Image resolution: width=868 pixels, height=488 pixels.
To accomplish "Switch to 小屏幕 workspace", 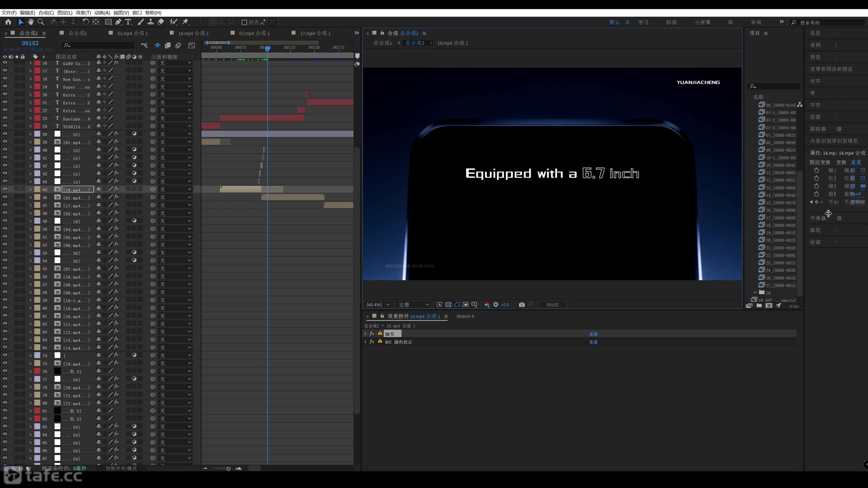I will click(x=703, y=22).
